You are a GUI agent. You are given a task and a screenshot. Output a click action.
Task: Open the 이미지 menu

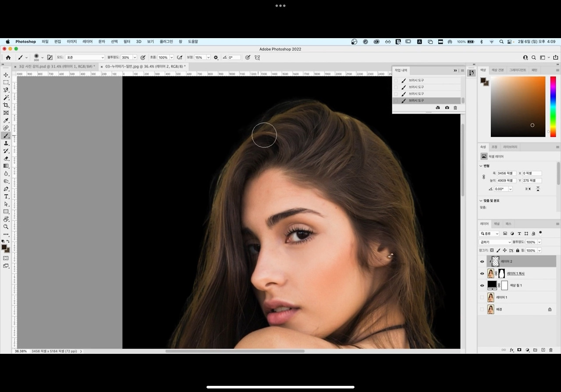coord(71,42)
